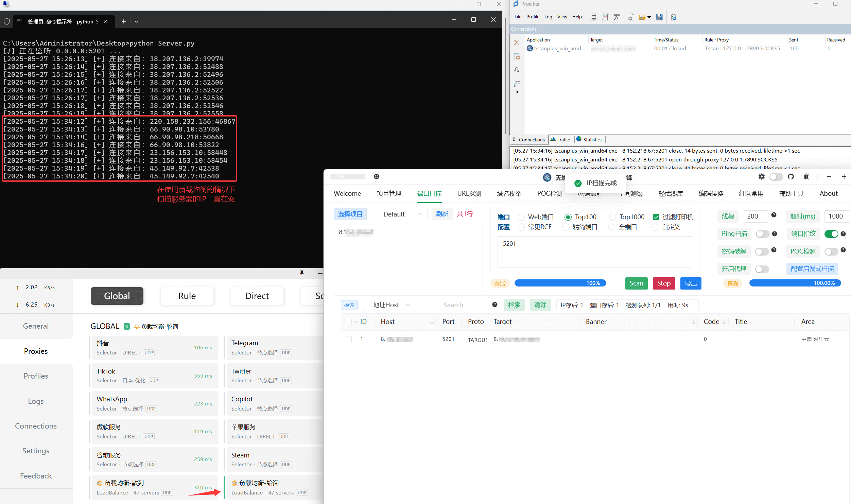Click TscanPlus bug report icon
Image resolution: width=851 pixels, height=504 pixels.
(x=806, y=177)
